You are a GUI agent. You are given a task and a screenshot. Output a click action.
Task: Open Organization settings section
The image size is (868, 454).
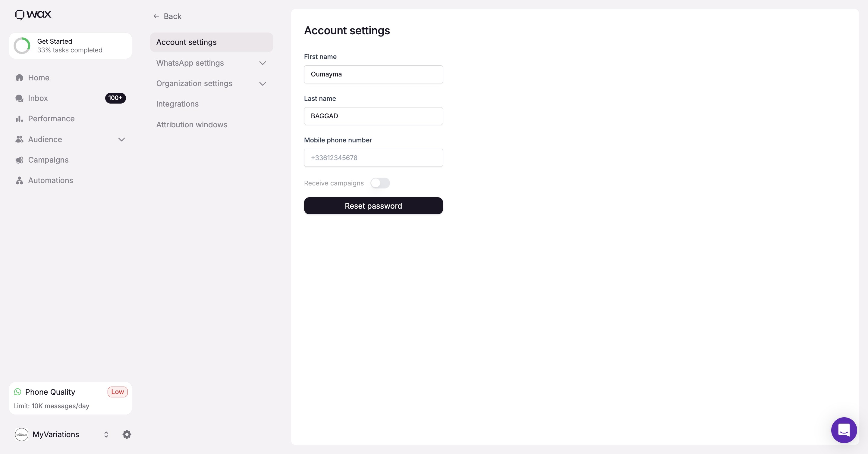tap(211, 83)
